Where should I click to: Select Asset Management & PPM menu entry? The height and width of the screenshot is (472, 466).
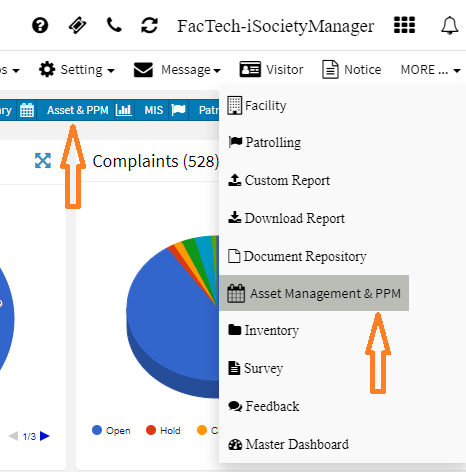314,293
